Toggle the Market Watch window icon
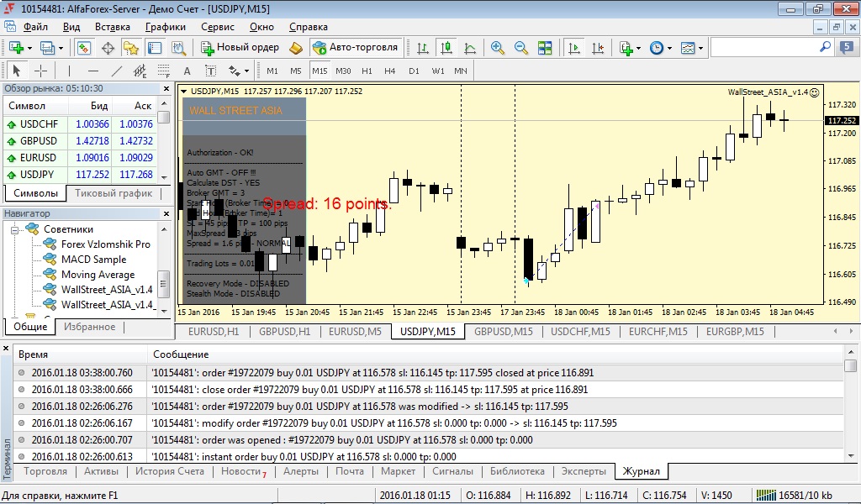The image size is (861, 504). pos(83,48)
